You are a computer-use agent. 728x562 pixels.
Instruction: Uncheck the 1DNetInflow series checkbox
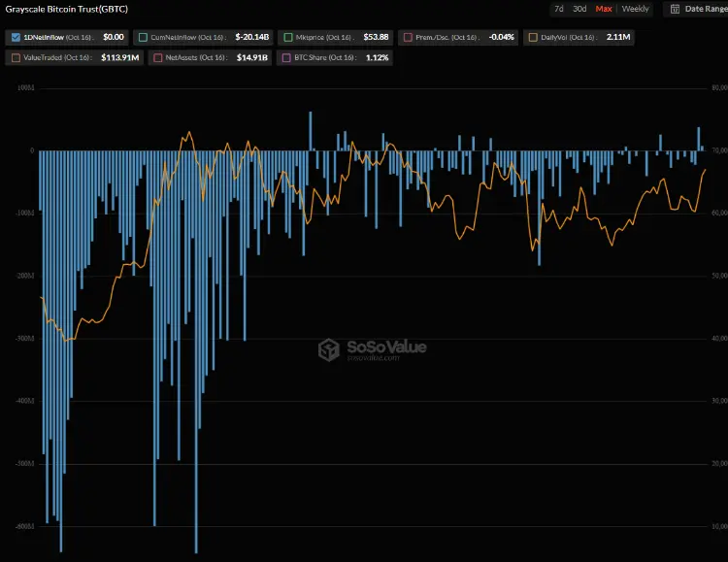(x=15, y=37)
